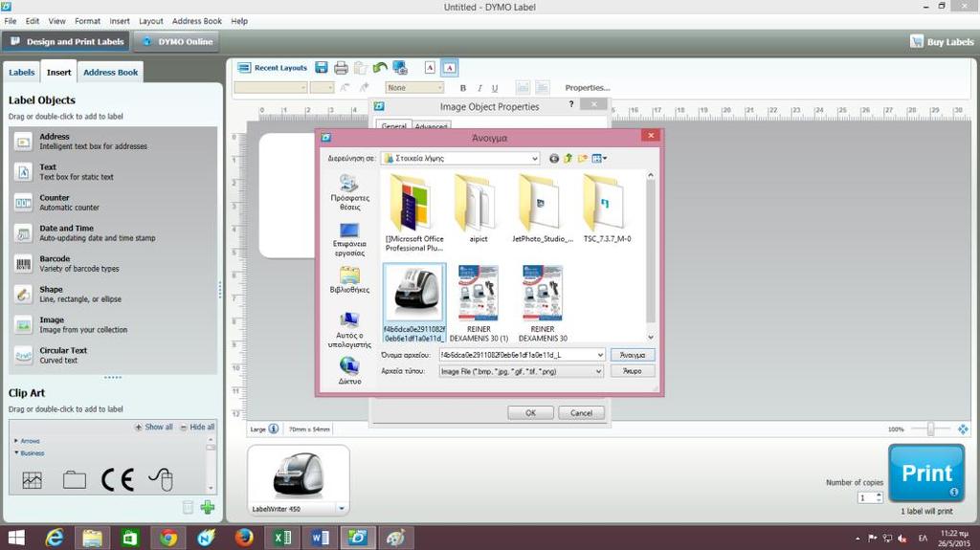This screenshot has width=980, height=550.
Task: Click the green plus add clip art icon
Action: (208, 507)
